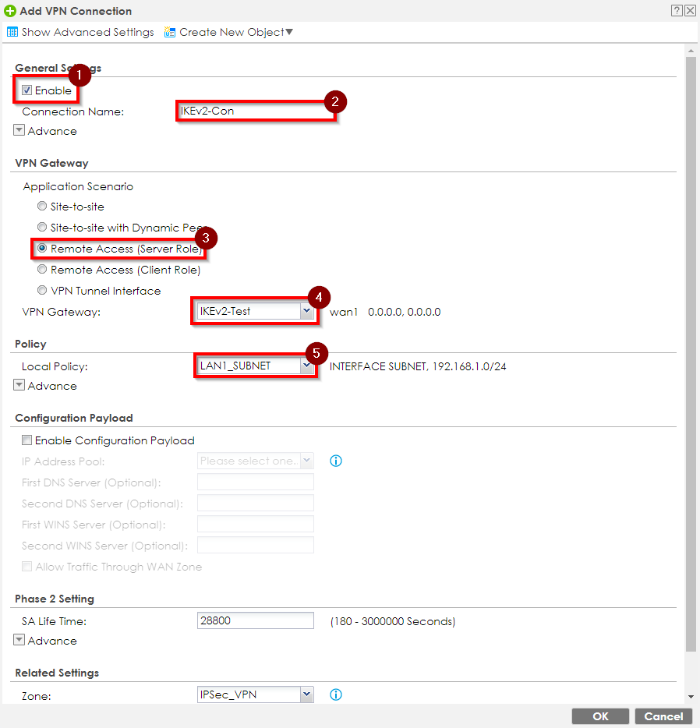Uncheck the Enable checkbox under General Settings
Image resolution: width=700 pixels, height=728 pixels.
click(x=27, y=89)
